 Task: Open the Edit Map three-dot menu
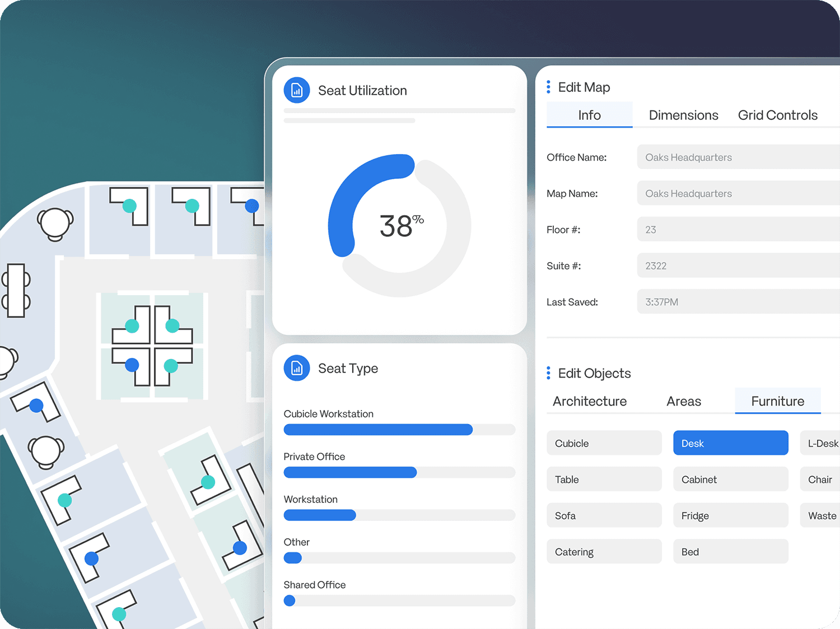pos(548,87)
